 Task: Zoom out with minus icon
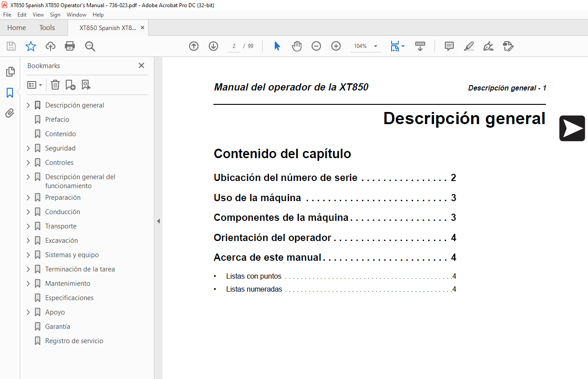point(316,46)
